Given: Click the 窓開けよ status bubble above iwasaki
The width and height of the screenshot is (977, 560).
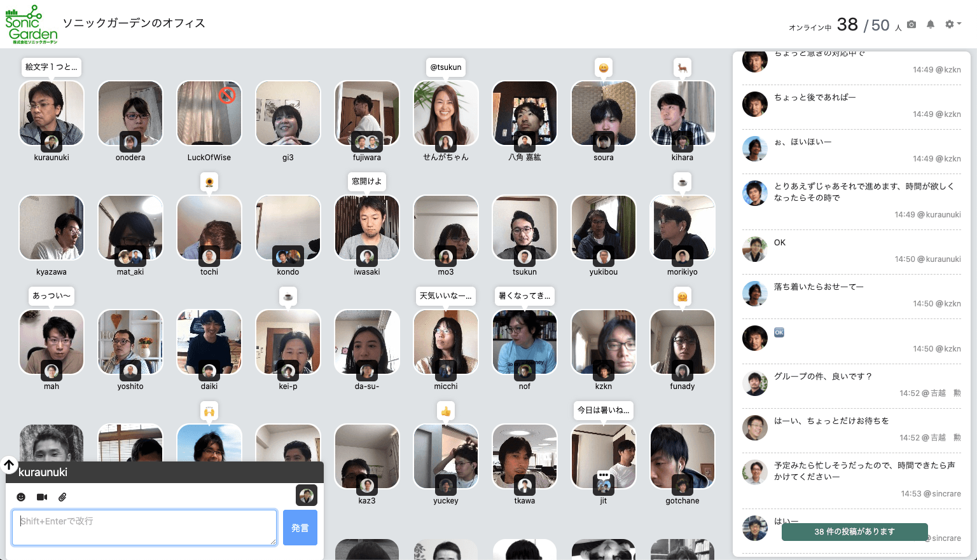Looking at the screenshot, I should point(367,181).
